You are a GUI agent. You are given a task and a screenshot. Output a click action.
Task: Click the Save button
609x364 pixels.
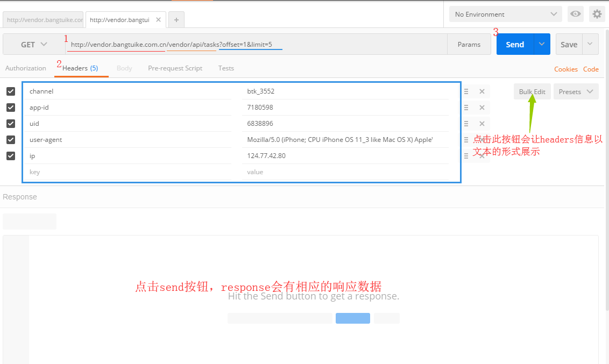coord(569,44)
